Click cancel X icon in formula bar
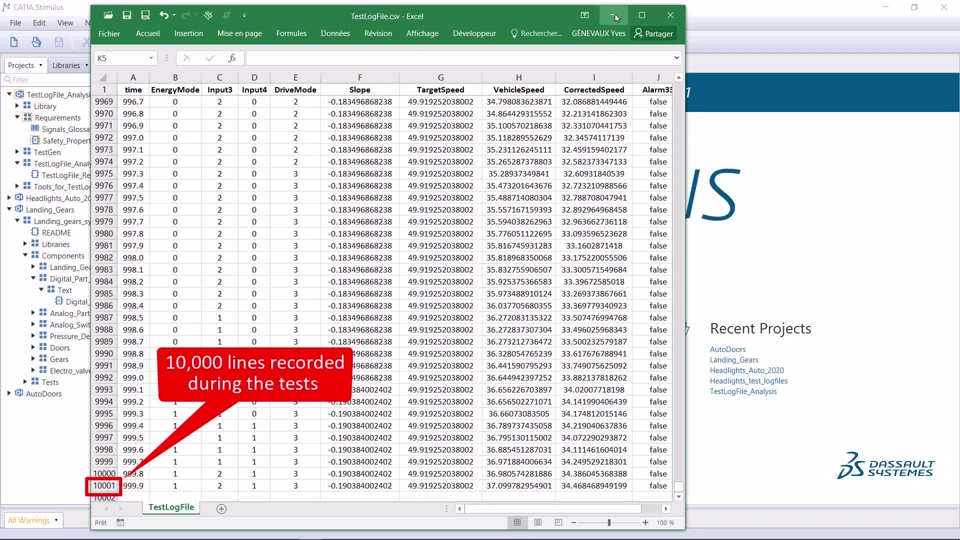 pyautogui.click(x=187, y=58)
